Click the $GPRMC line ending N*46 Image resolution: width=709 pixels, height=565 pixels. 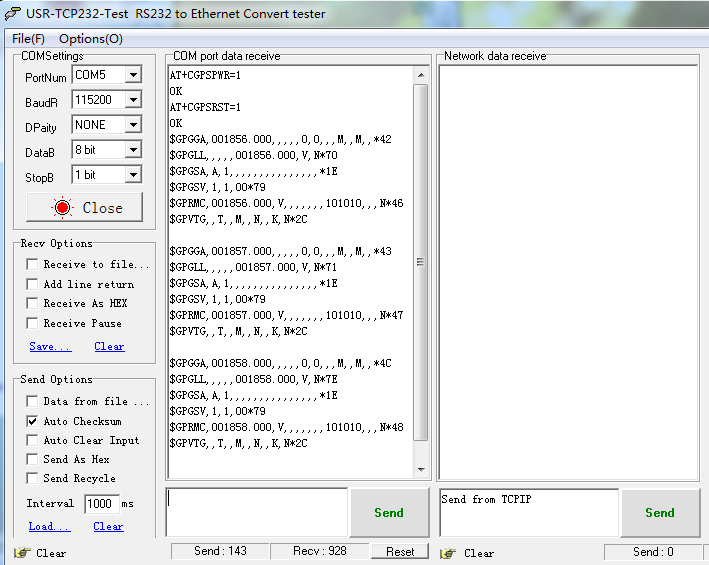click(x=286, y=203)
